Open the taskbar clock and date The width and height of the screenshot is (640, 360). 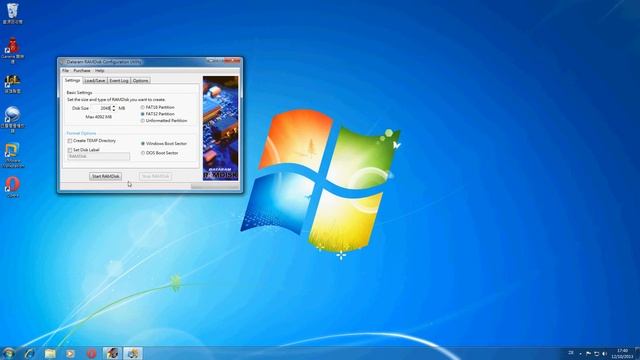click(x=622, y=353)
